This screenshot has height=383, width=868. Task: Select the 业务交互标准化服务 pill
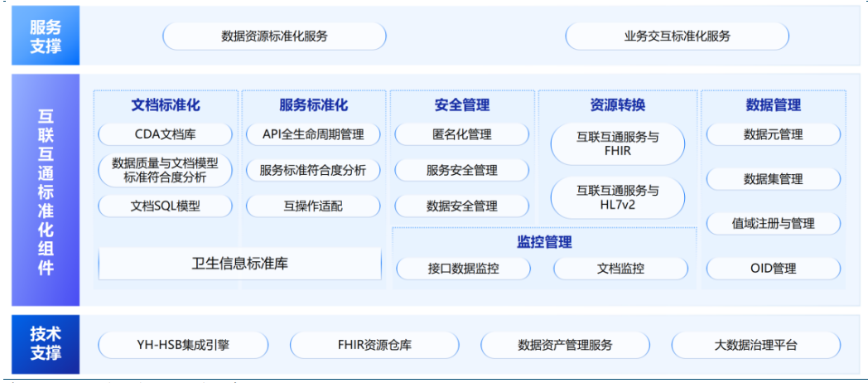(x=677, y=36)
